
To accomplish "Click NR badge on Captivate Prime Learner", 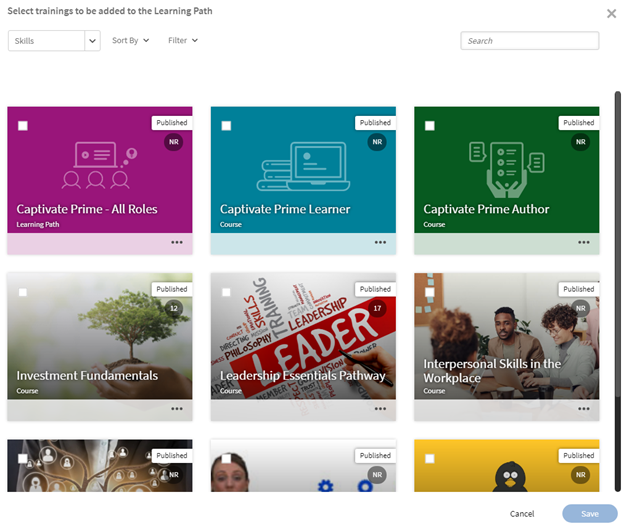I will point(377,142).
